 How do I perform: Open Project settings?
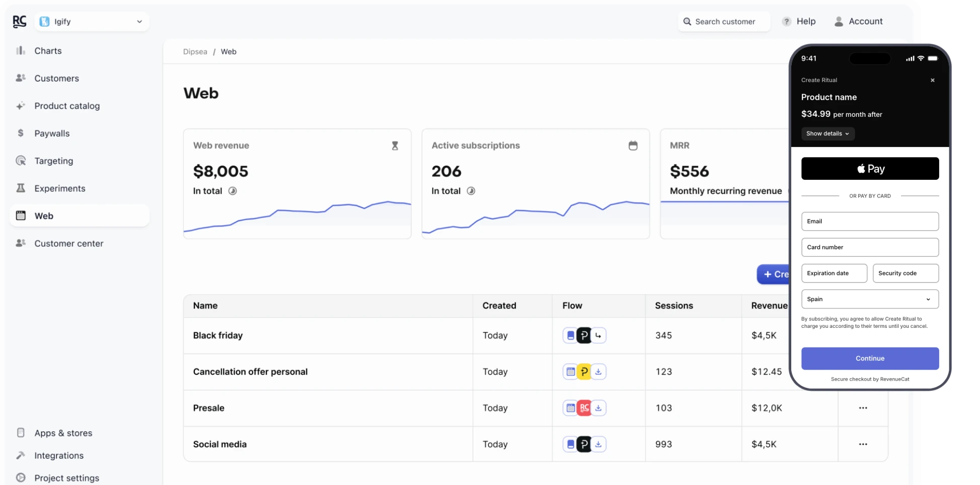click(x=66, y=478)
